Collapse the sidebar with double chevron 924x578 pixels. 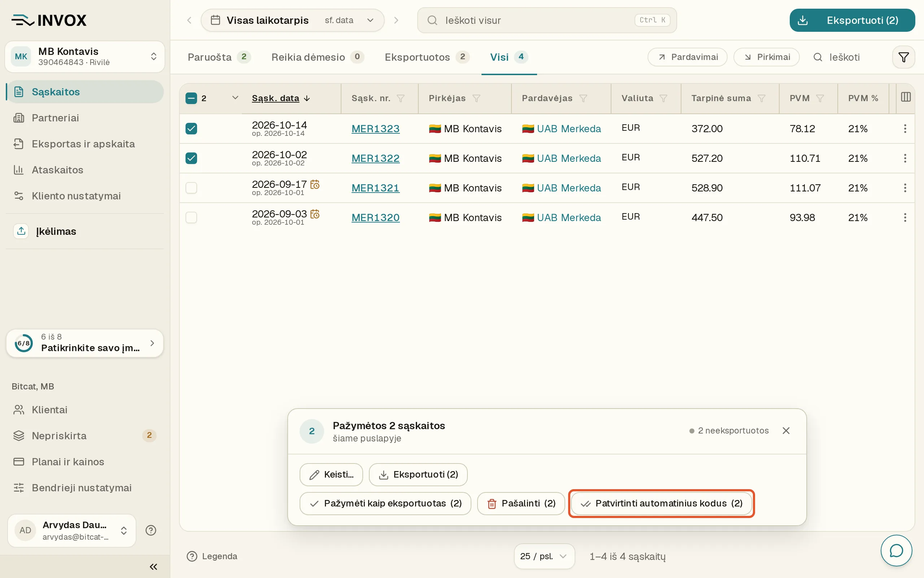(153, 566)
